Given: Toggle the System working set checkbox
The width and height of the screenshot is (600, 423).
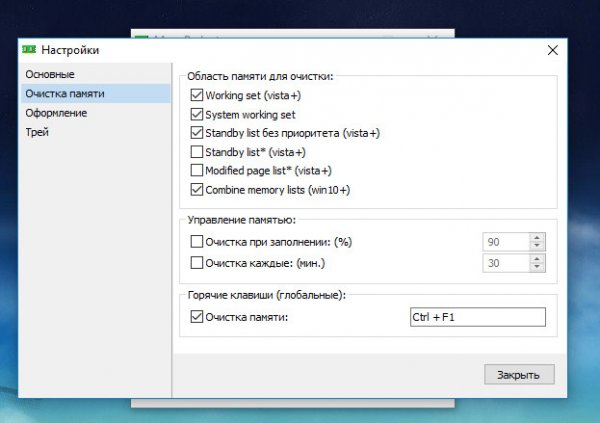Looking at the screenshot, I should [197, 114].
